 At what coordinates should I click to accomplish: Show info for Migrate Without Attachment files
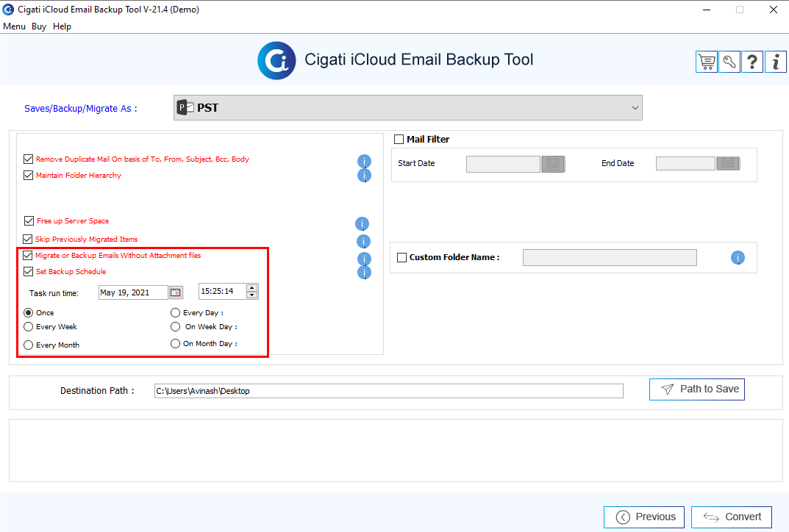(x=364, y=259)
